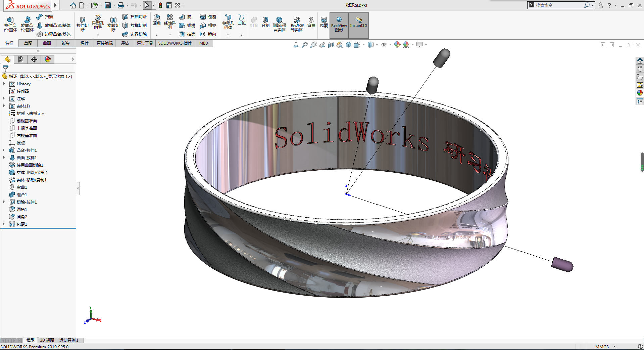Image resolution: width=644 pixels, height=350 pixels.
Task: Select the 拉伸凸台/基体 extrude boss tool
Action: click(10, 24)
